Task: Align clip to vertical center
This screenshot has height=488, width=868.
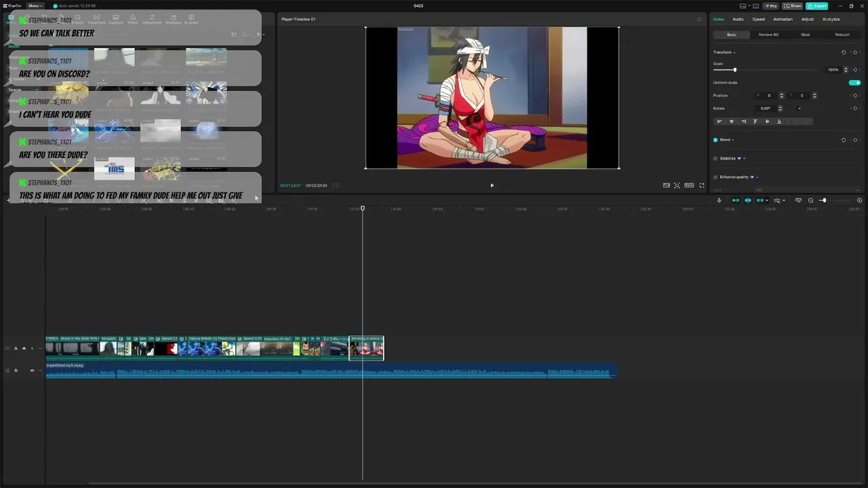Action: tap(767, 121)
